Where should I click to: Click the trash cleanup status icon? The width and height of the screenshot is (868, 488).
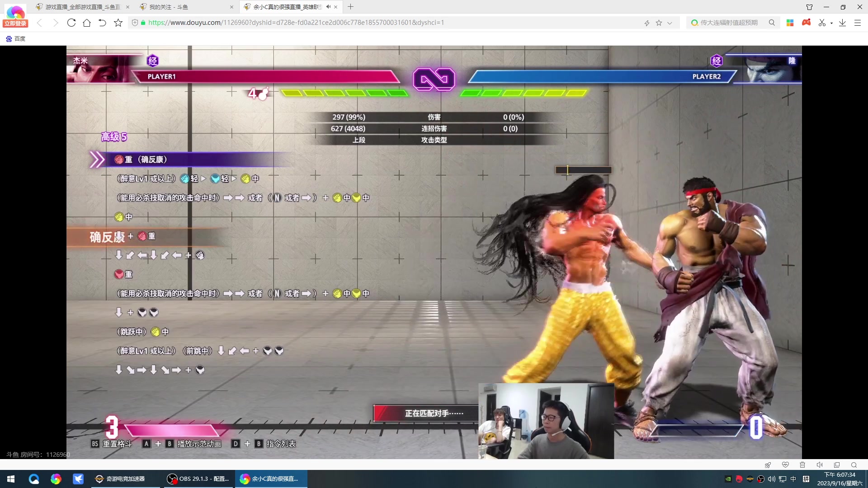point(802,465)
